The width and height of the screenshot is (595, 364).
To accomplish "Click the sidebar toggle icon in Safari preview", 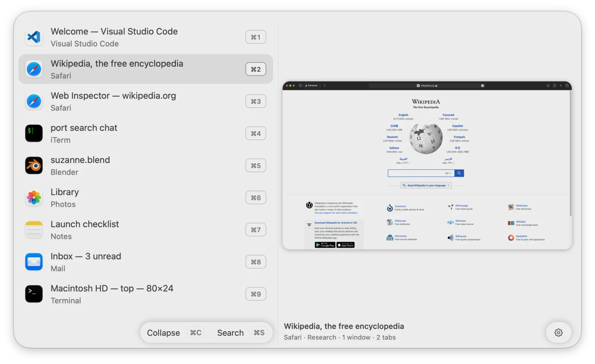I will [300, 86].
